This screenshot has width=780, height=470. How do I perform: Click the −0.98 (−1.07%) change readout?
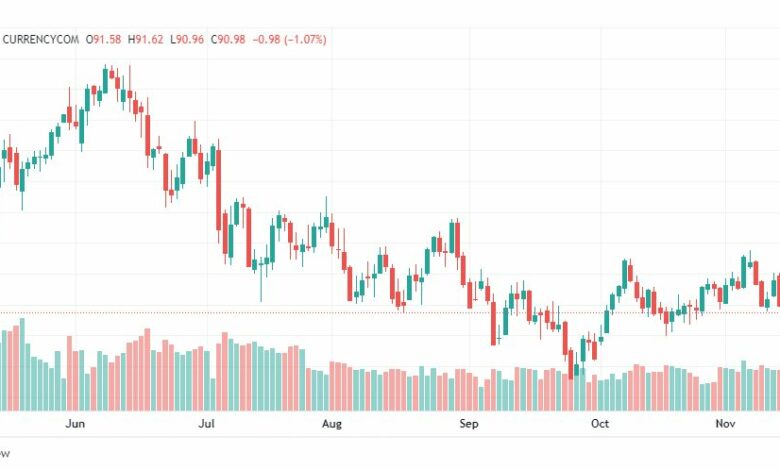290,39
